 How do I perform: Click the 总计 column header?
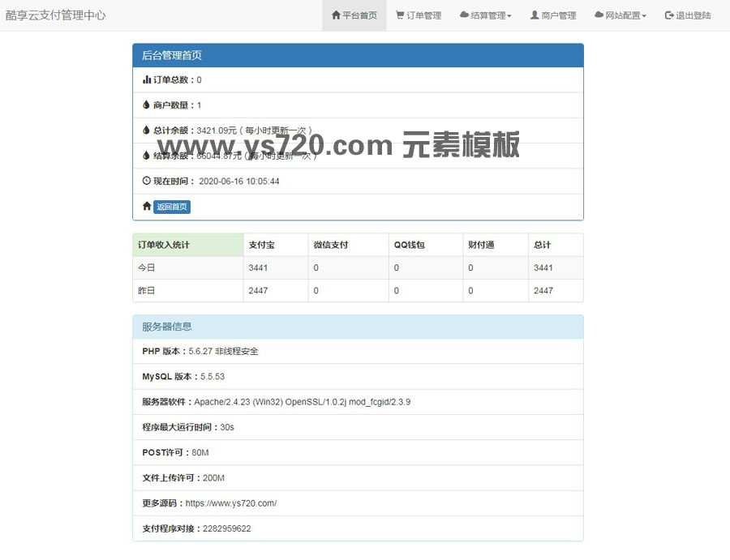(x=556, y=245)
